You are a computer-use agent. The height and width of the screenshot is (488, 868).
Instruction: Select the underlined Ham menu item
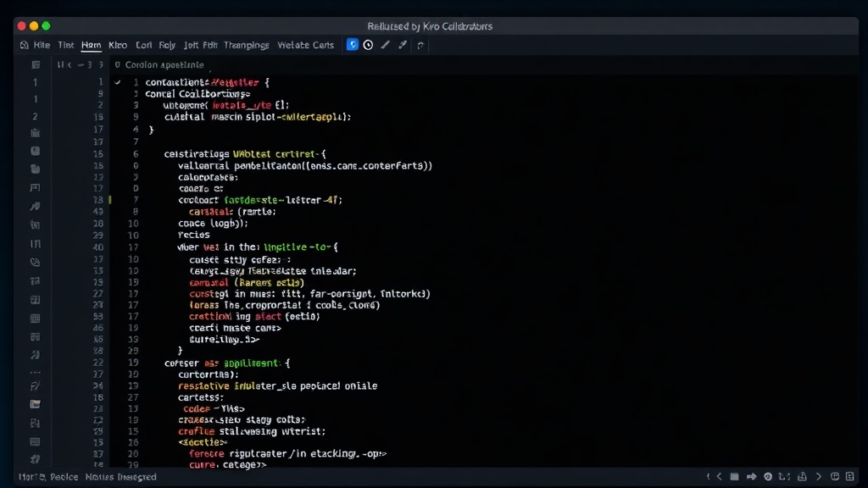[92, 46]
